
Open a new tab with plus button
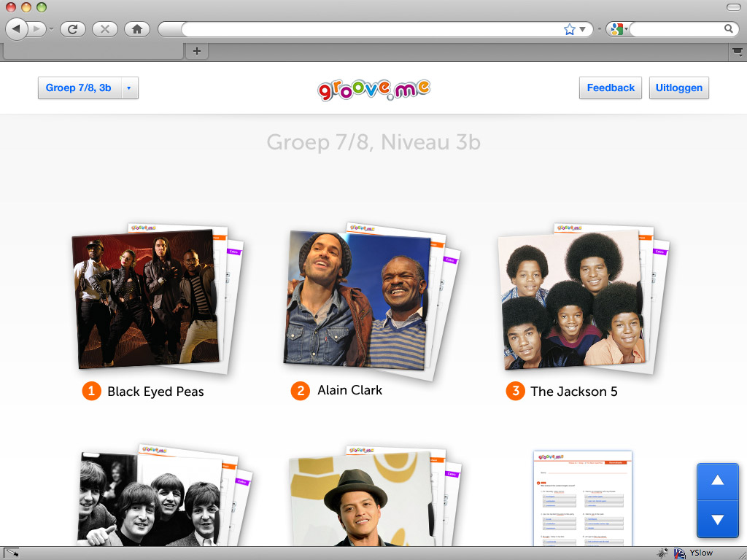(x=197, y=51)
